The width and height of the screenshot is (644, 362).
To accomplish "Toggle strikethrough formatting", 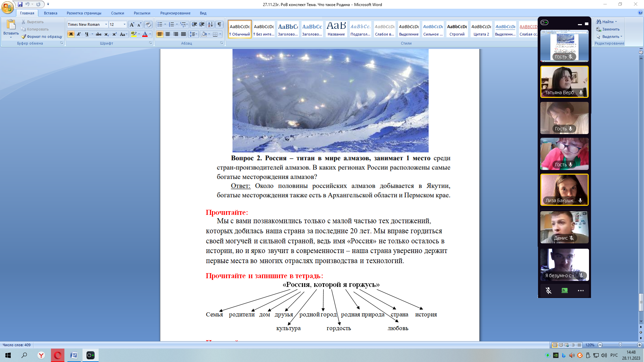I will pyautogui.click(x=99, y=34).
